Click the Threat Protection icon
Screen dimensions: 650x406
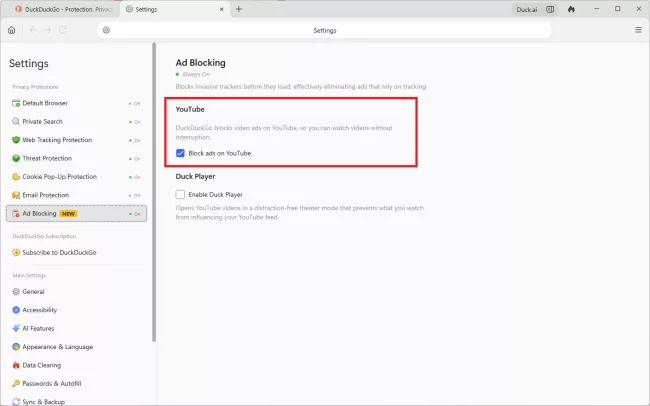click(x=16, y=158)
